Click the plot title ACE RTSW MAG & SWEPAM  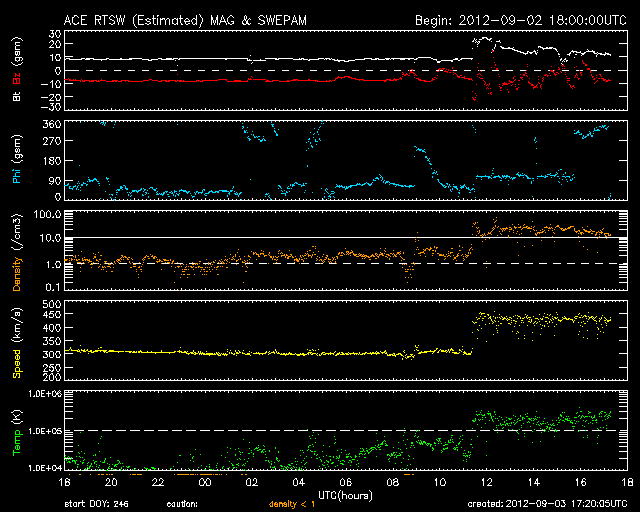185,20
